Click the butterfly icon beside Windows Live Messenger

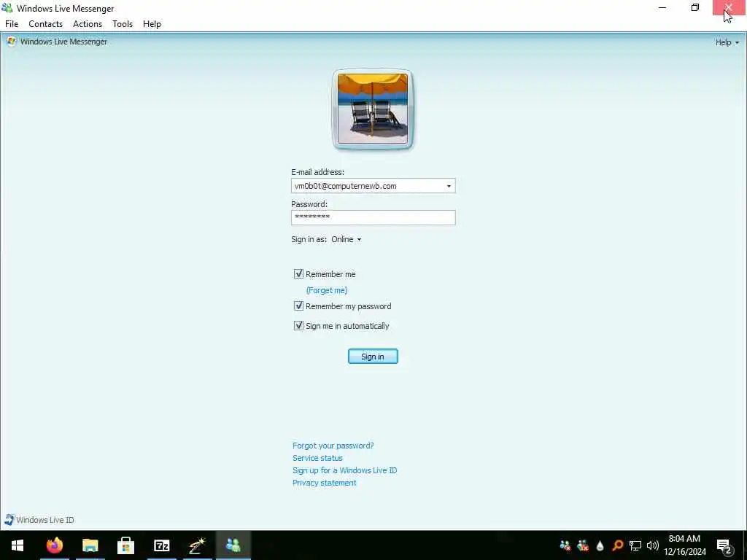click(x=12, y=42)
